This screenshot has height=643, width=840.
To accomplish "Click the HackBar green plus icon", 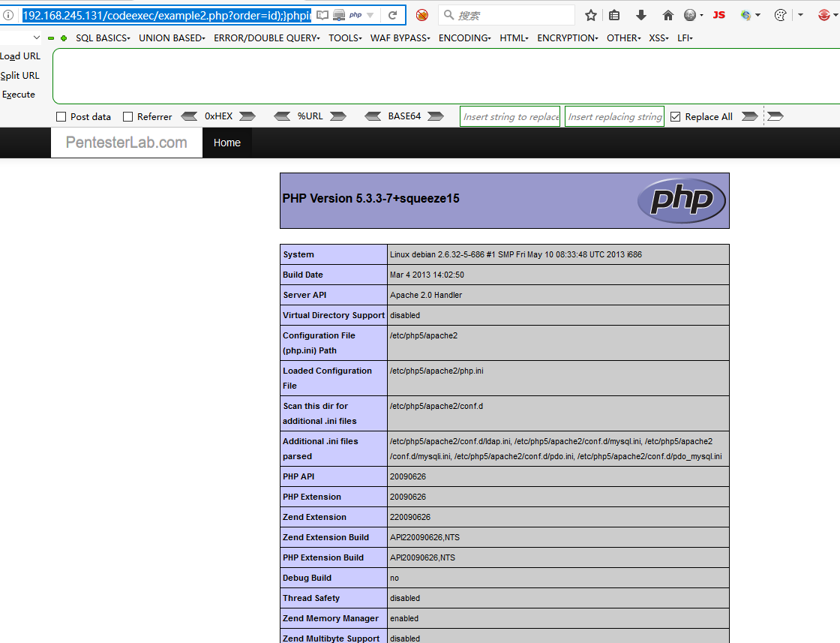I will (64, 38).
